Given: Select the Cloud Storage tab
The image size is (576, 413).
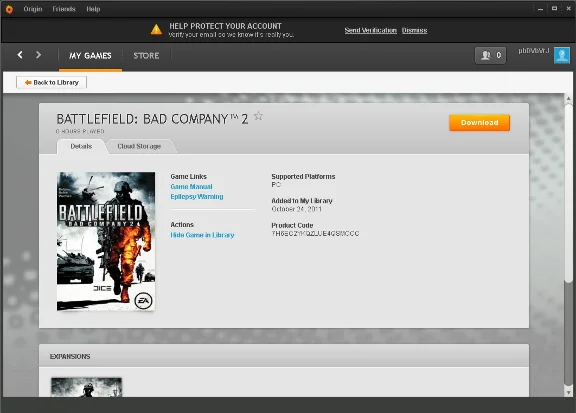Looking at the screenshot, I should tap(139, 146).
